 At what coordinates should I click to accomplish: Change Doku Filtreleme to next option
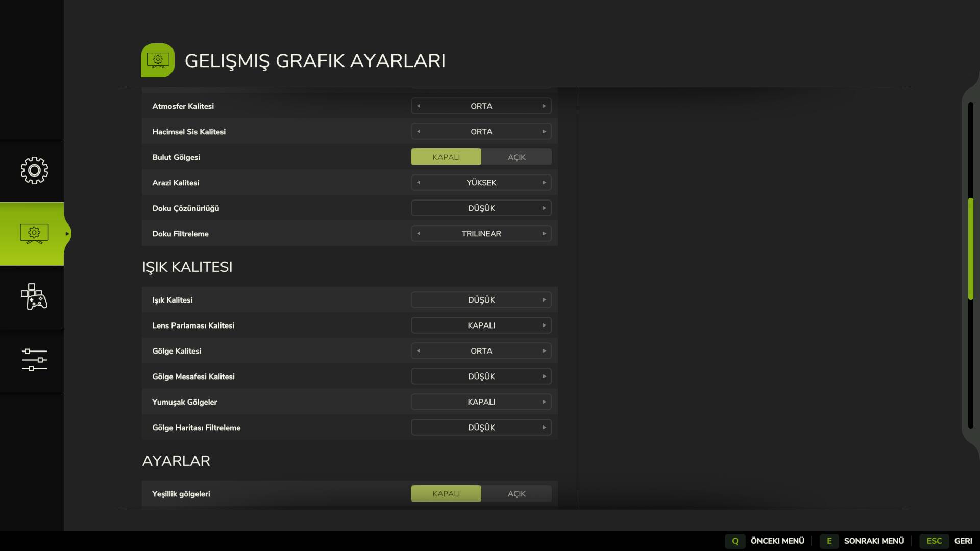coord(544,234)
